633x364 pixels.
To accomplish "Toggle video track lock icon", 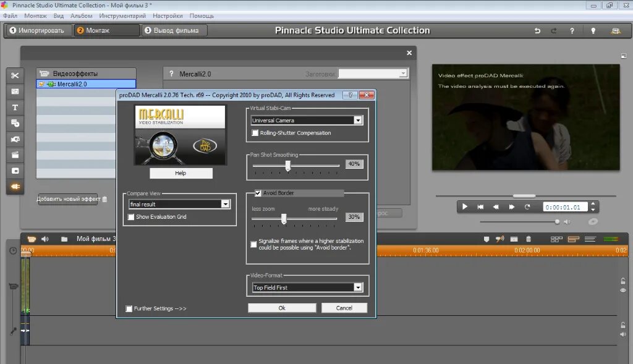I will coord(623,281).
